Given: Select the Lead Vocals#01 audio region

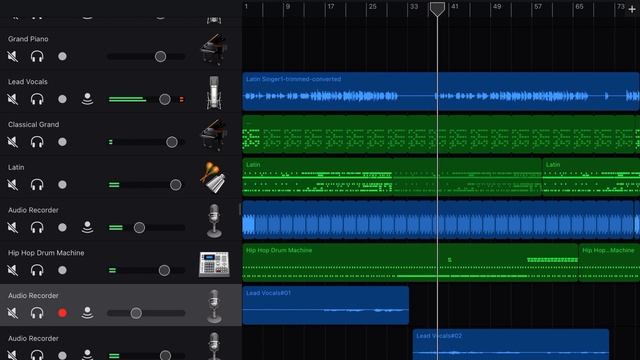Looking at the screenshot, I should coord(325,305).
